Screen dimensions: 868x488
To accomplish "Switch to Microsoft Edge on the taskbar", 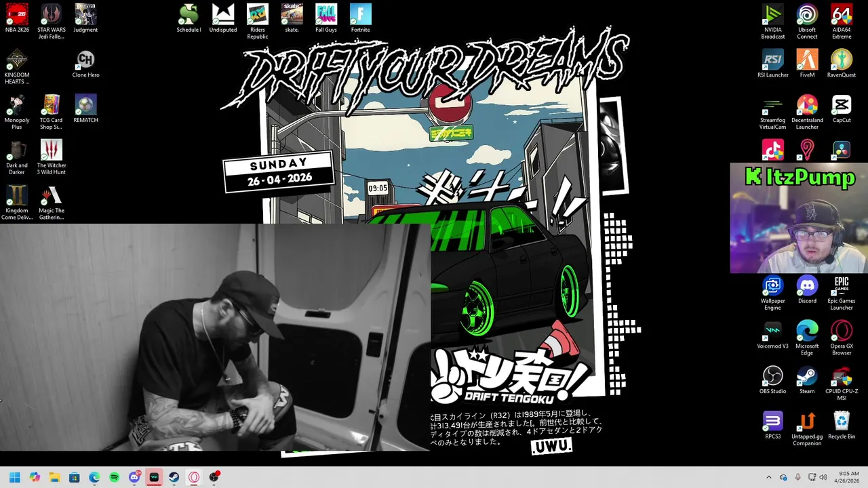I will tap(94, 477).
